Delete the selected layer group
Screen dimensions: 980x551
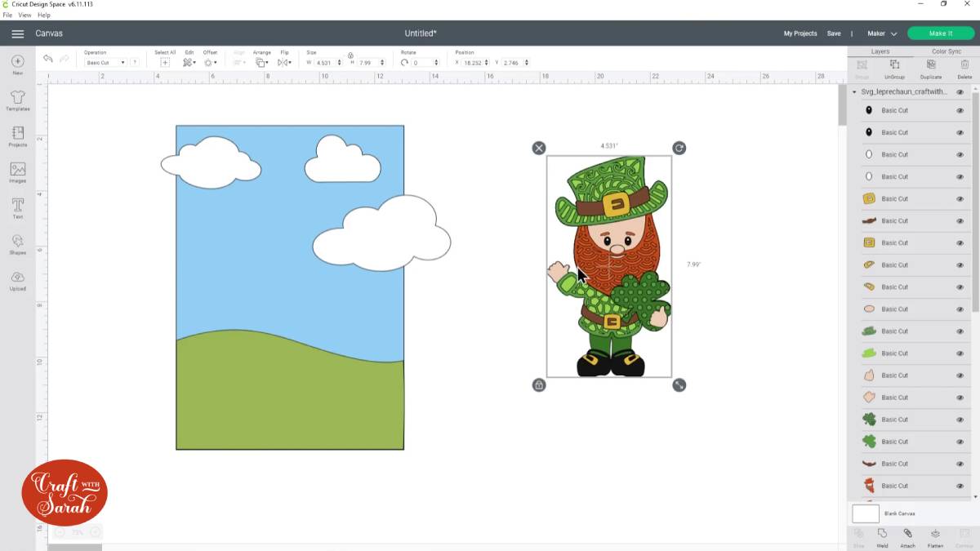click(964, 69)
